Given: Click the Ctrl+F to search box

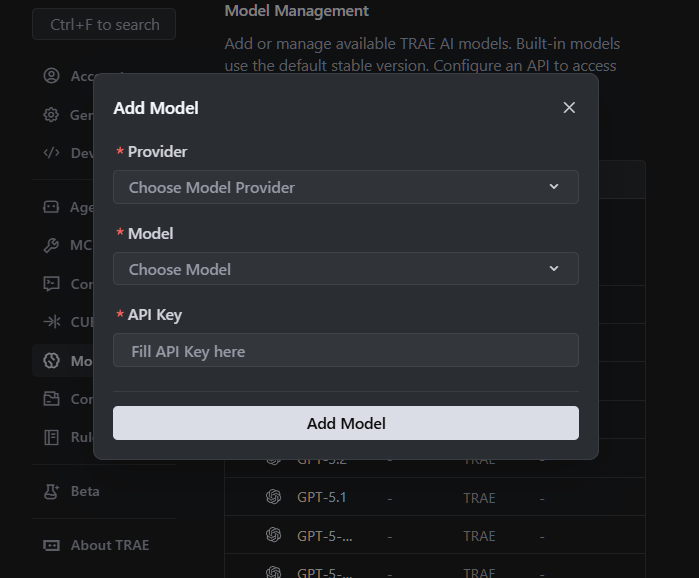Looking at the screenshot, I should click(104, 24).
